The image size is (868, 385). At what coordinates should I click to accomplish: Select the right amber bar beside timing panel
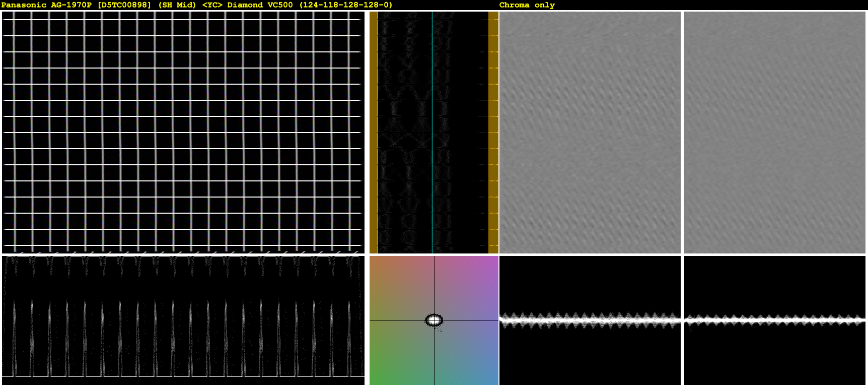click(493, 132)
